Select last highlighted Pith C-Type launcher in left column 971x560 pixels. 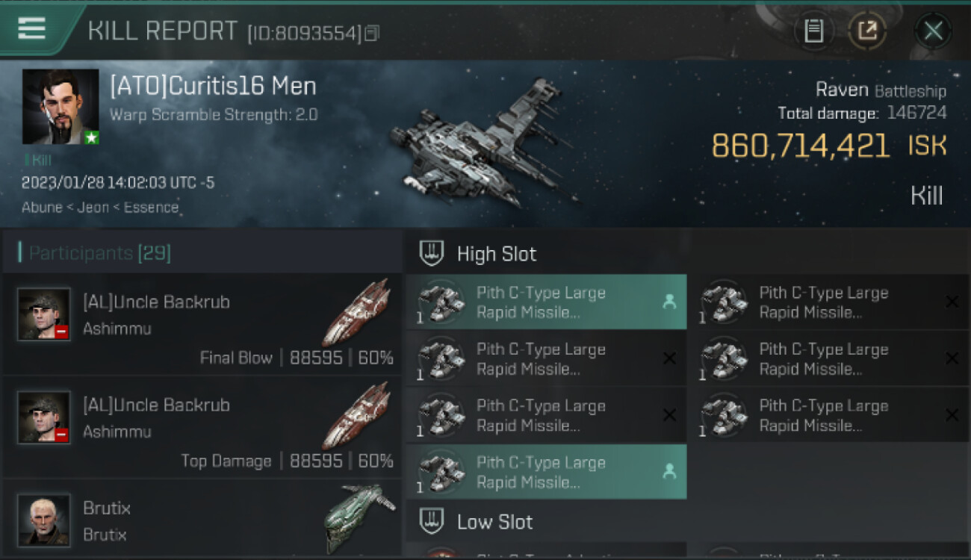click(x=546, y=472)
